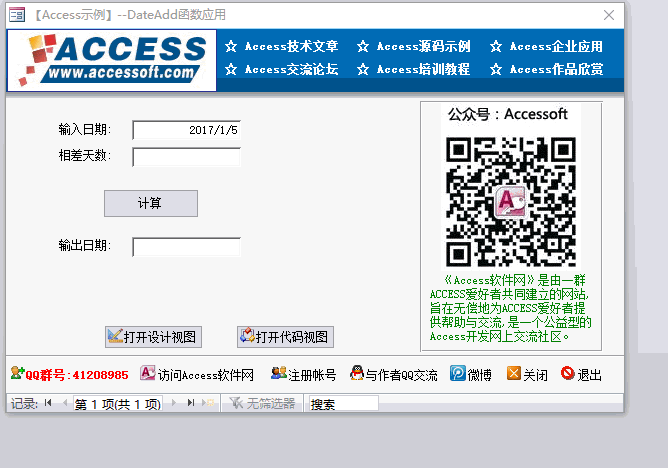The width and height of the screenshot is (668, 468).
Task: Open the Access培训教程 link
Action: (x=423, y=69)
